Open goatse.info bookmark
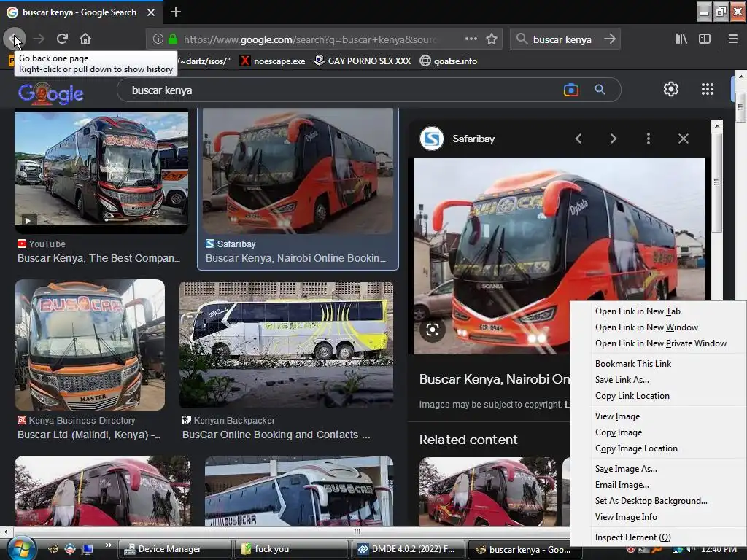This screenshot has width=747, height=560. pos(449,61)
